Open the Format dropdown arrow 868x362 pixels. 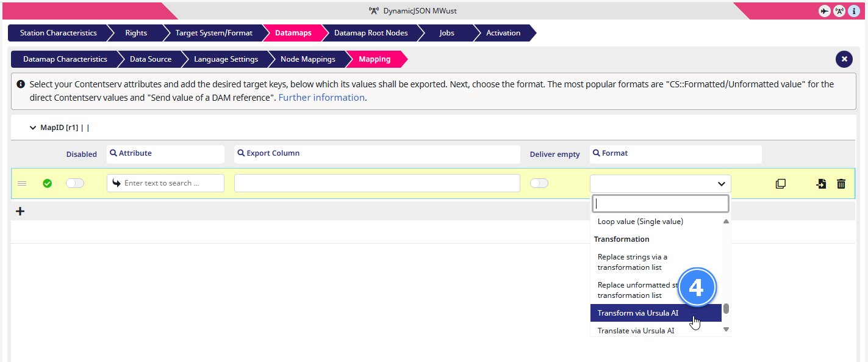pos(721,184)
